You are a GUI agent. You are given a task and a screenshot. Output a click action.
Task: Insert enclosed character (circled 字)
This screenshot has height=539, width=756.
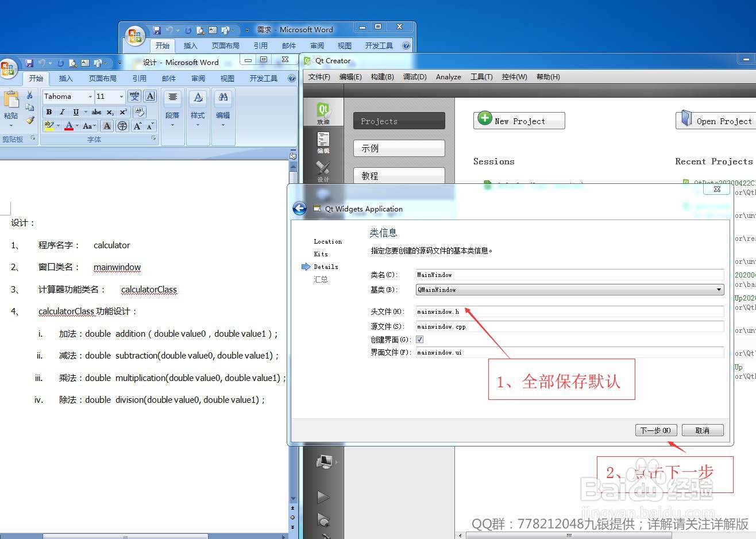click(122, 126)
